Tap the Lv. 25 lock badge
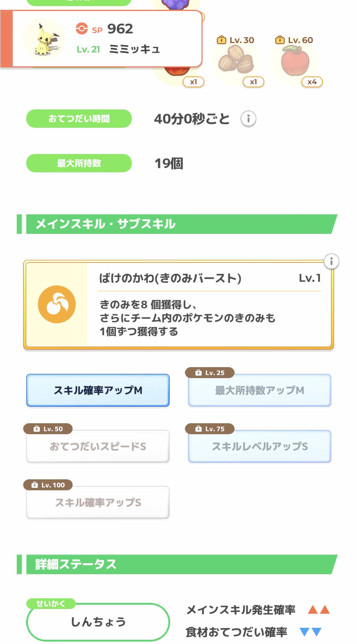 point(210,373)
